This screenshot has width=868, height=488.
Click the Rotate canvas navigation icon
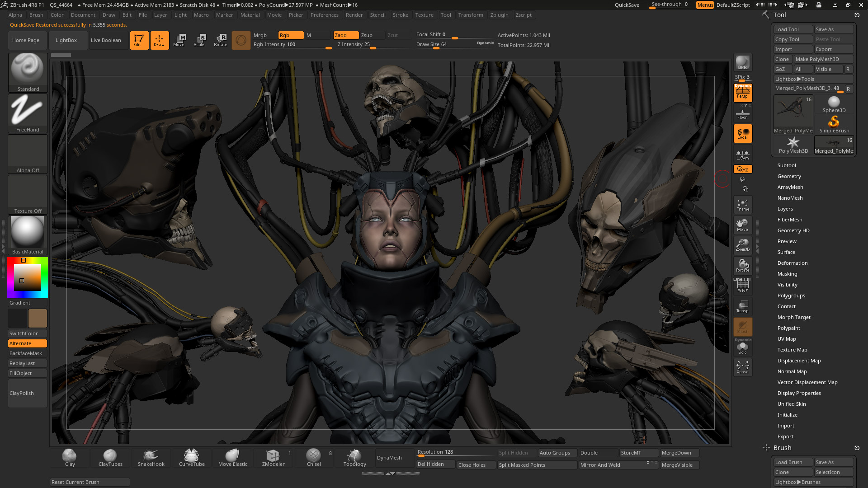(x=743, y=265)
